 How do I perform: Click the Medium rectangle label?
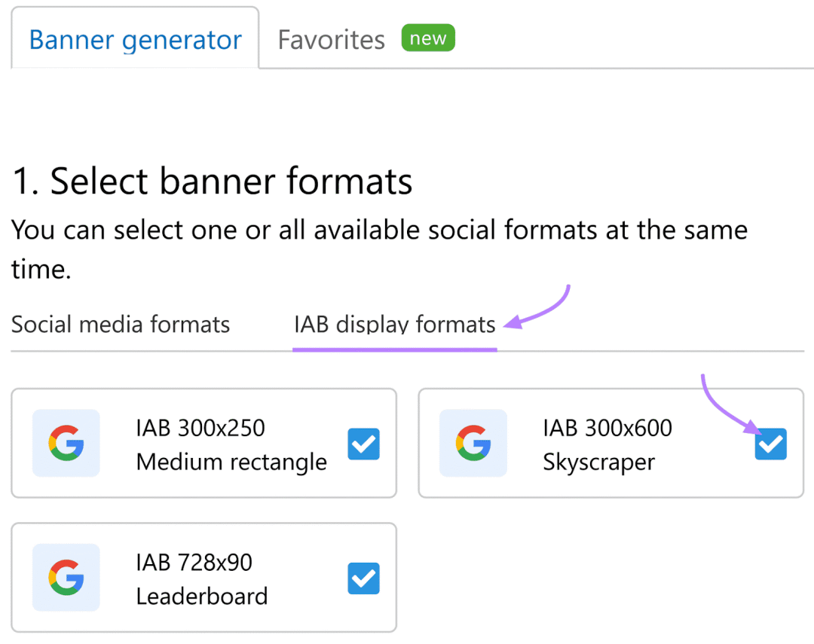pyautogui.click(x=231, y=462)
